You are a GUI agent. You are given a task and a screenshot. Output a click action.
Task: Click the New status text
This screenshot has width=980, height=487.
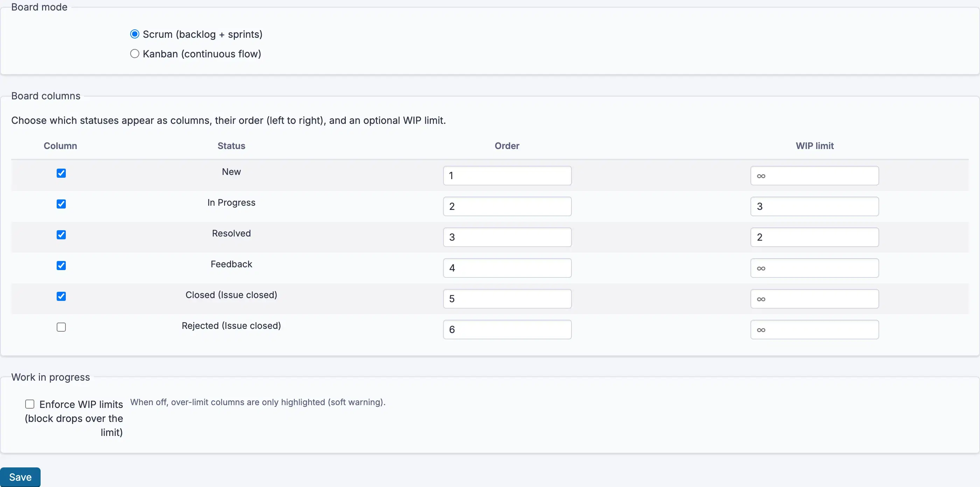(231, 172)
